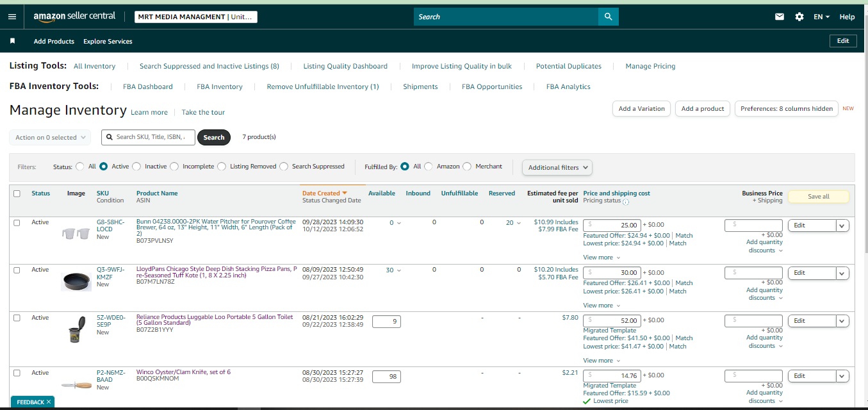The height and width of the screenshot is (410, 868).
Task: Toggle the select-all header checkbox
Action: pyautogui.click(x=17, y=193)
